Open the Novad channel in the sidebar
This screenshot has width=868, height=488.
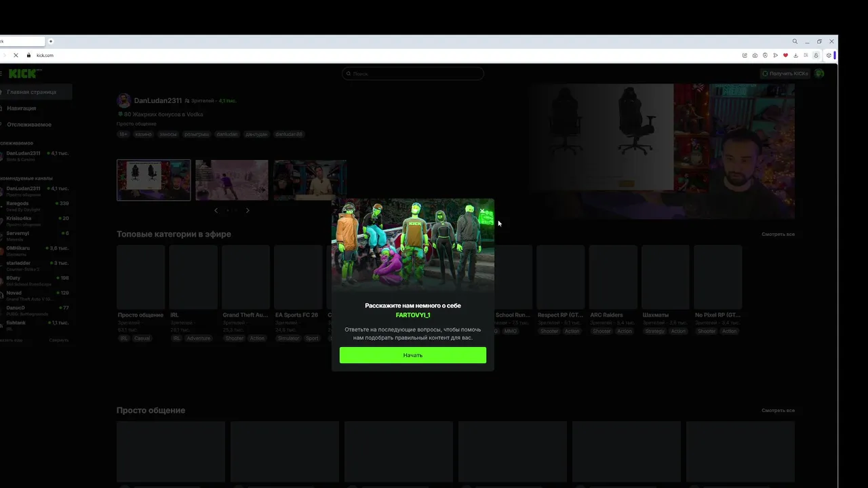click(x=35, y=296)
